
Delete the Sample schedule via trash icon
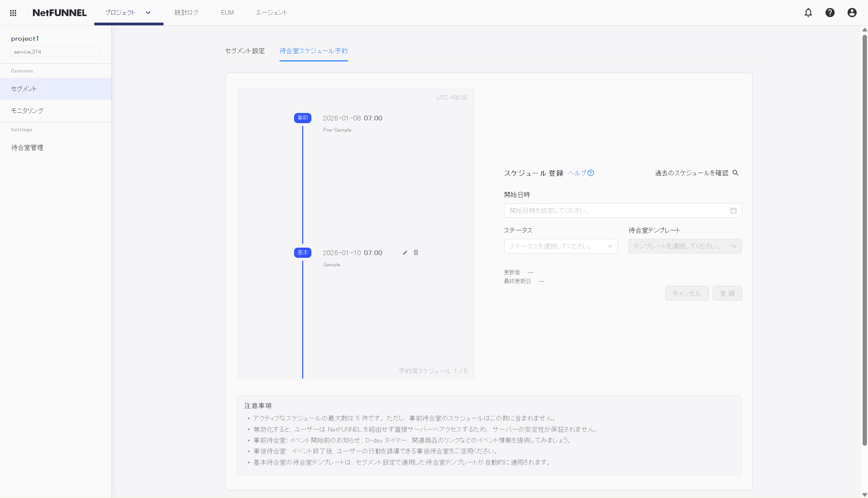416,252
